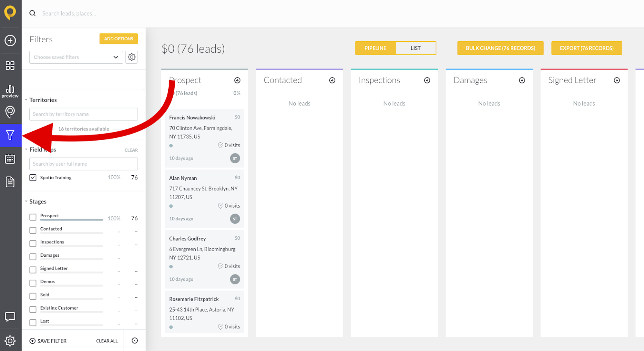Open the dashboard grid icon in sidebar

(x=10, y=65)
